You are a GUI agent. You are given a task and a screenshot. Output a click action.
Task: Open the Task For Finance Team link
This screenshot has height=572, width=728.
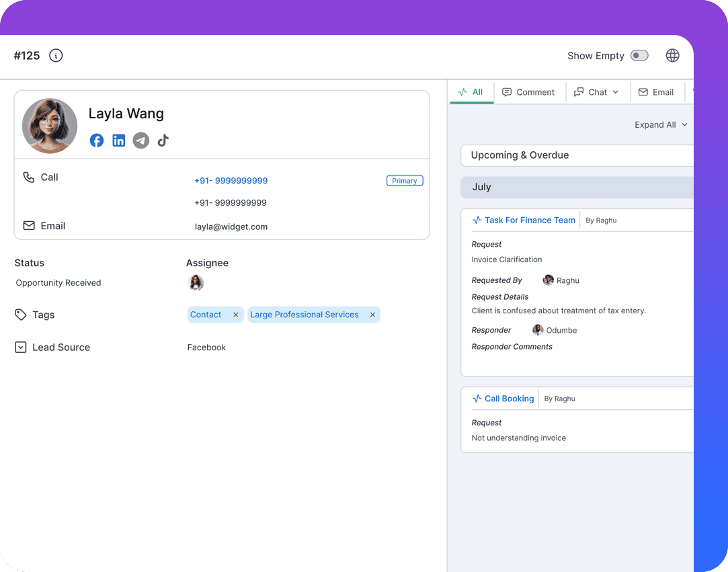point(530,220)
